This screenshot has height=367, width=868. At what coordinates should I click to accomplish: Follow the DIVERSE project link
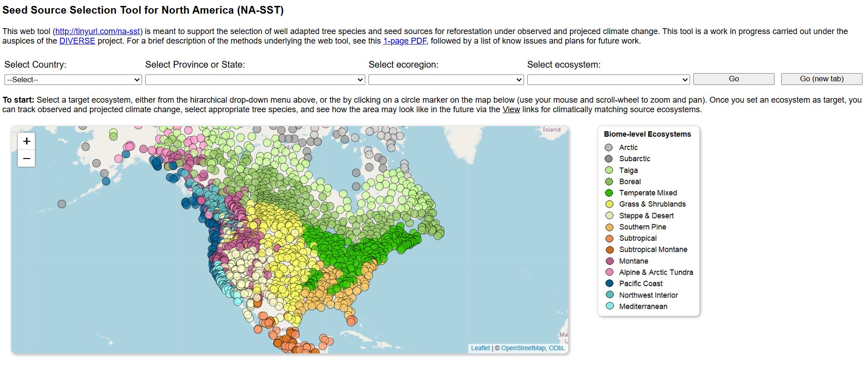(77, 41)
